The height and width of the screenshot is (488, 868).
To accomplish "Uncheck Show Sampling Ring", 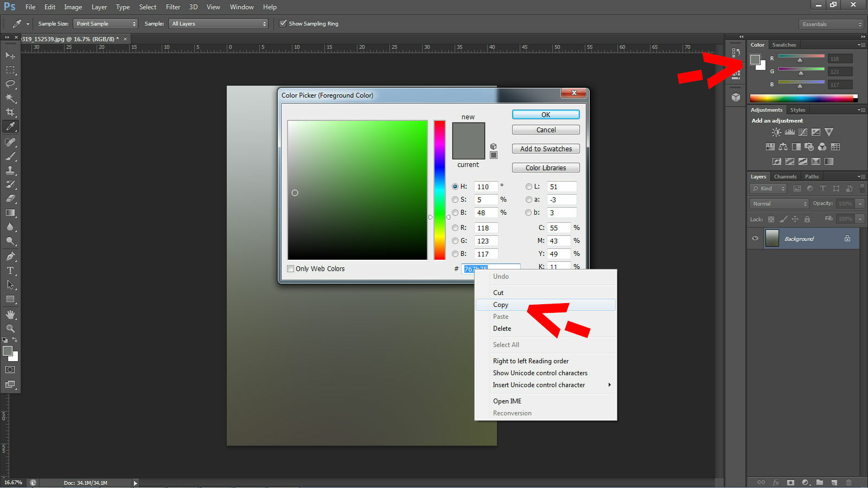I will point(283,23).
